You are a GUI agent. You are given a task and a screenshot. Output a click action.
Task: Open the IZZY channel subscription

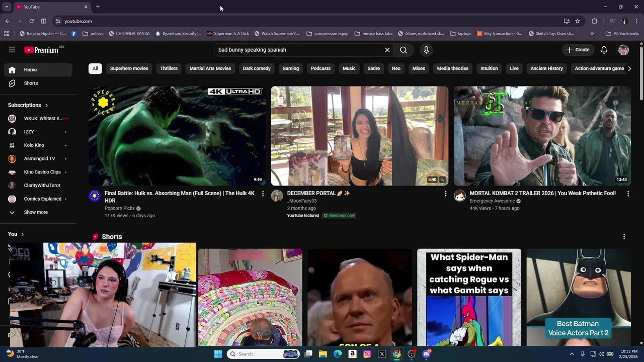point(38,132)
